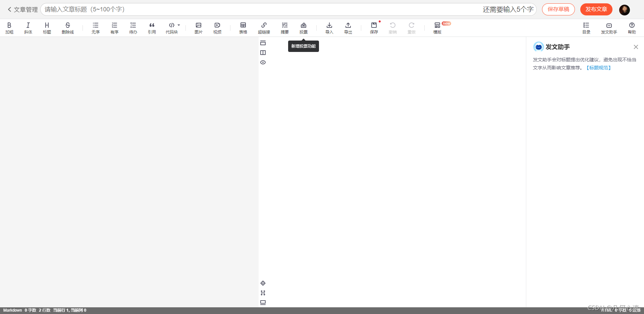This screenshot has width=644, height=314.
Task: Toggle writing assistant (发文助手) panel
Action: tap(609, 28)
